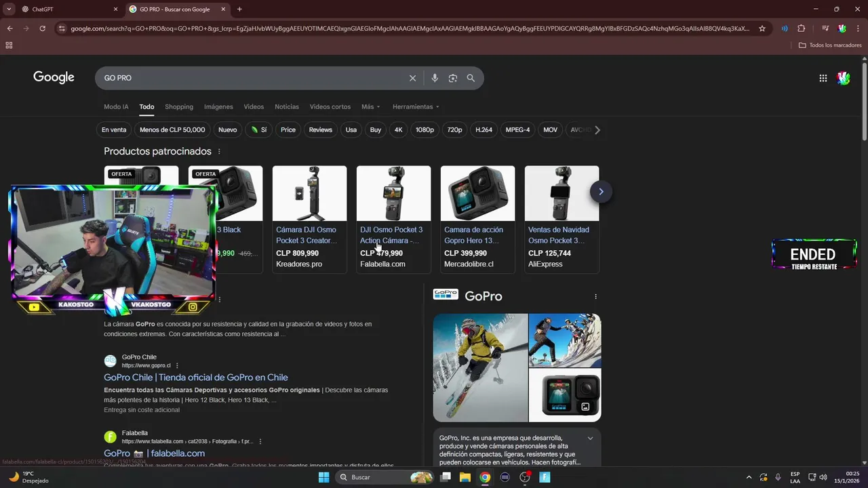Viewport: 868px width, 488px height.
Task: Clear the GO PRO search text
Action: (x=412, y=78)
